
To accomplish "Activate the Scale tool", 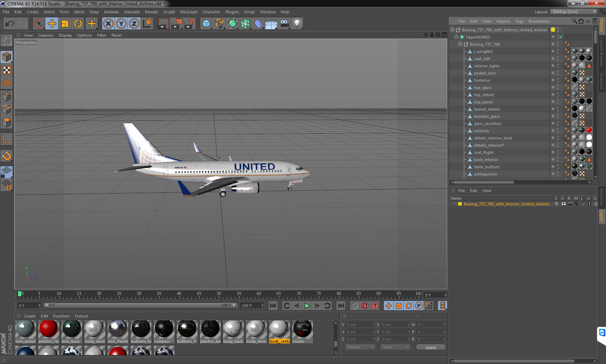I will click(65, 24).
